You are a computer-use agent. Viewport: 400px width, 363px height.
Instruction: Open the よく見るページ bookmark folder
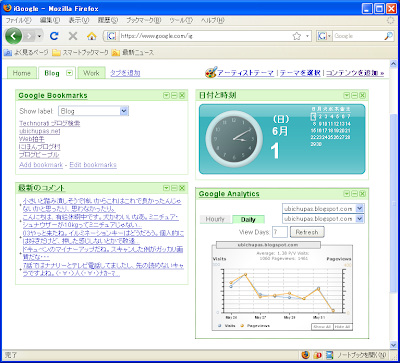26,52
